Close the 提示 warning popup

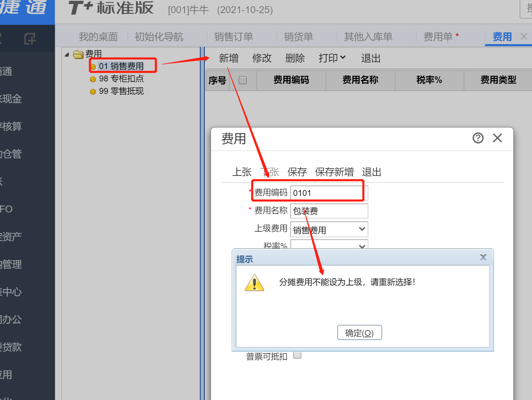click(483, 257)
